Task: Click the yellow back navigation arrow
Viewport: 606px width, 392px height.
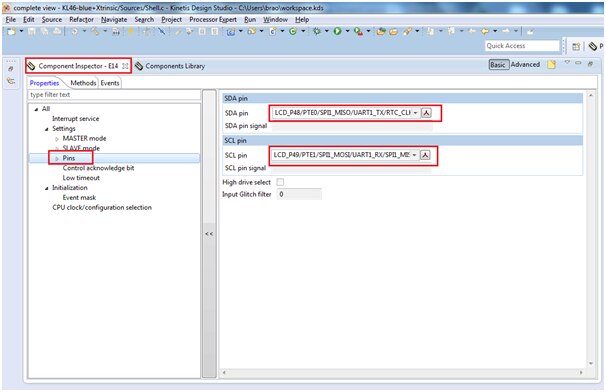Action: [485, 31]
